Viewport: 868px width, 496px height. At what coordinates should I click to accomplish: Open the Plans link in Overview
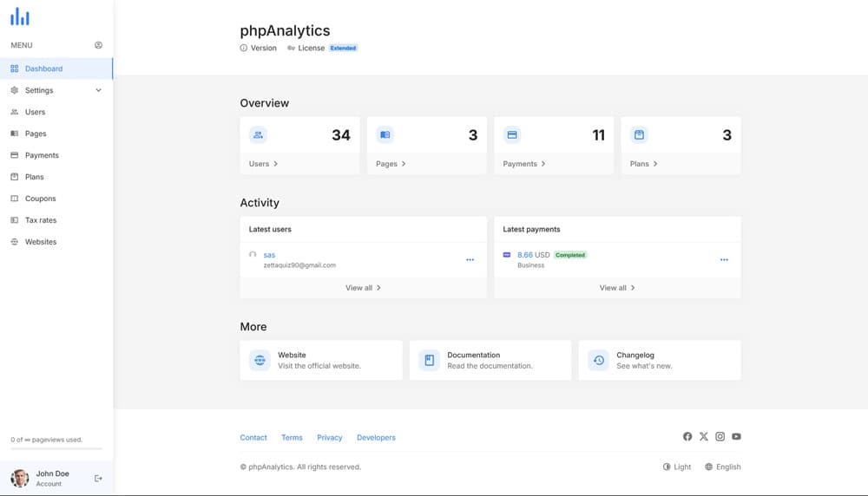644,164
